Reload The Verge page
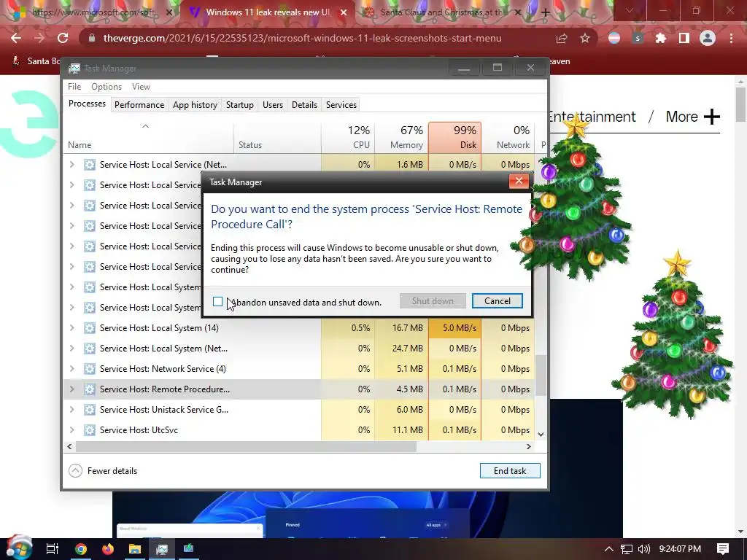 (63, 38)
